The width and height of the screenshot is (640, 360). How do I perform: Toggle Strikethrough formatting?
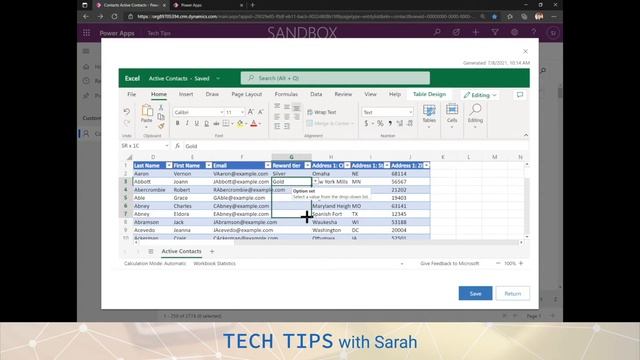coord(216,123)
